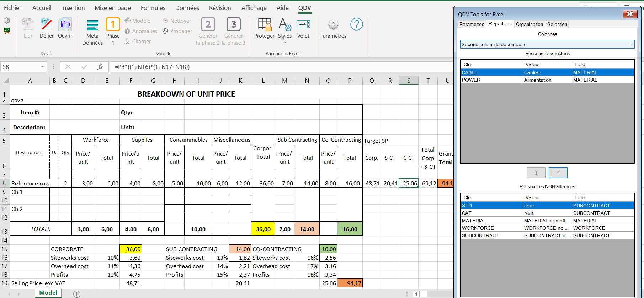644x298 pixels.
Task: Select the WORKFORCE key row in unassigned resources
Action: coord(547,228)
